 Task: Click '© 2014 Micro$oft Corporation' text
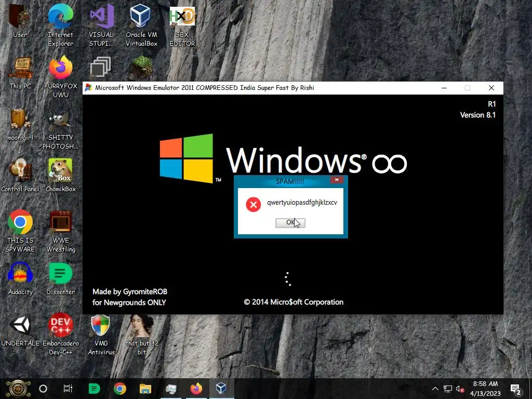pyautogui.click(x=294, y=302)
